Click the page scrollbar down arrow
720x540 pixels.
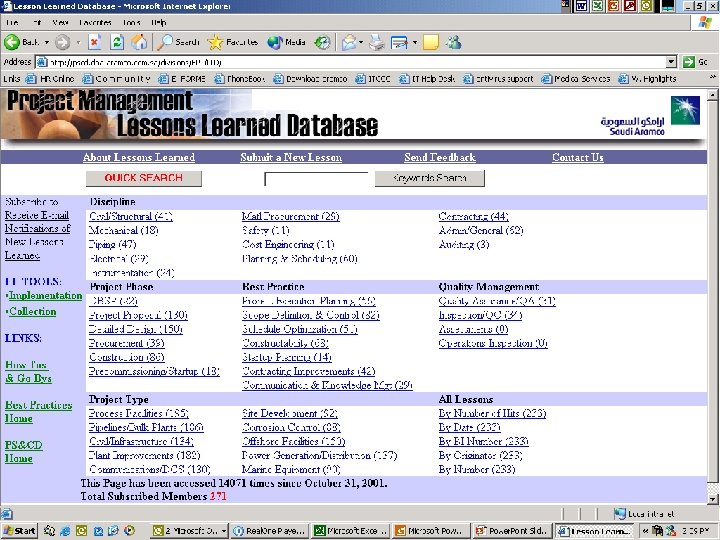click(712, 499)
